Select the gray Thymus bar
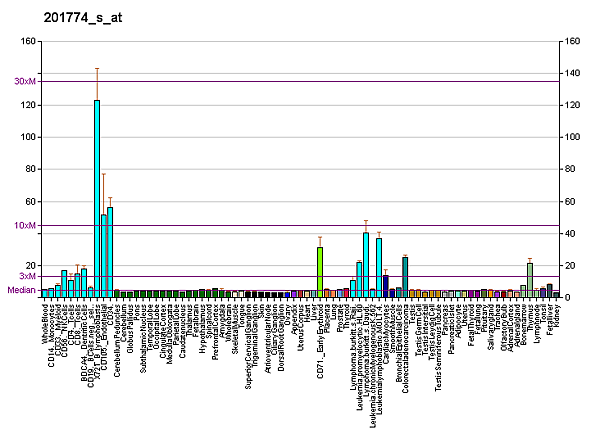Viewport: 600px width, 434px height. tap(530, 280)
